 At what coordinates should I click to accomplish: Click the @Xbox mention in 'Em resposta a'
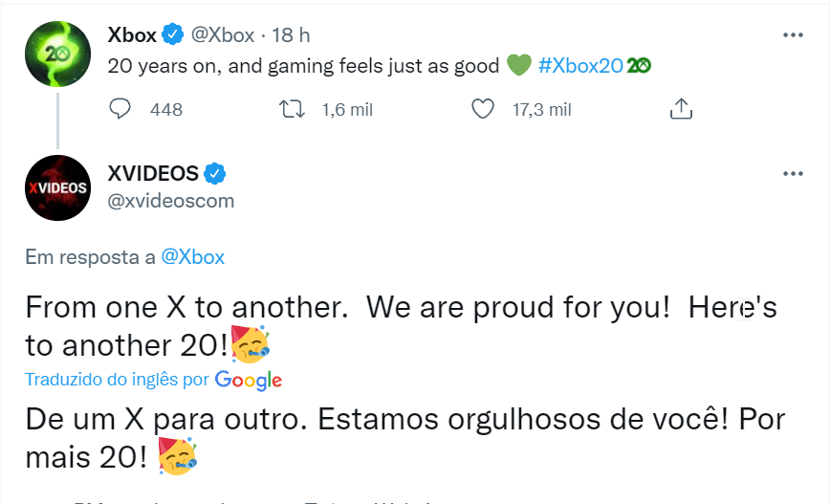pyautogui.click(x=192, y=256)
